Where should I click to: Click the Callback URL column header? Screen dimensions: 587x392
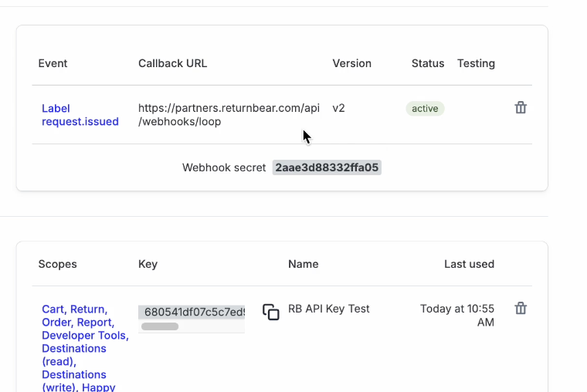(172, 63)
